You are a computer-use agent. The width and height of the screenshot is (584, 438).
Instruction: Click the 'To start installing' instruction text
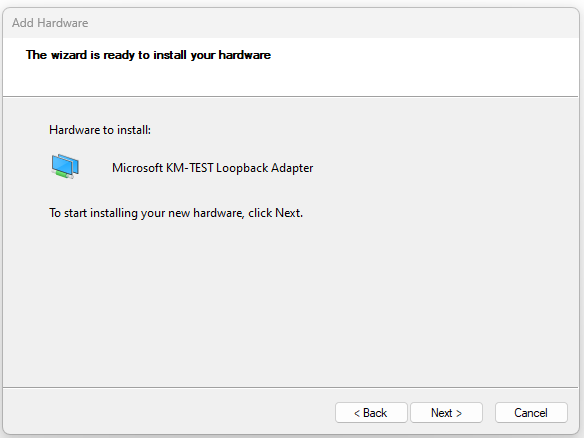pyautogui.click(x=176, y=213)
